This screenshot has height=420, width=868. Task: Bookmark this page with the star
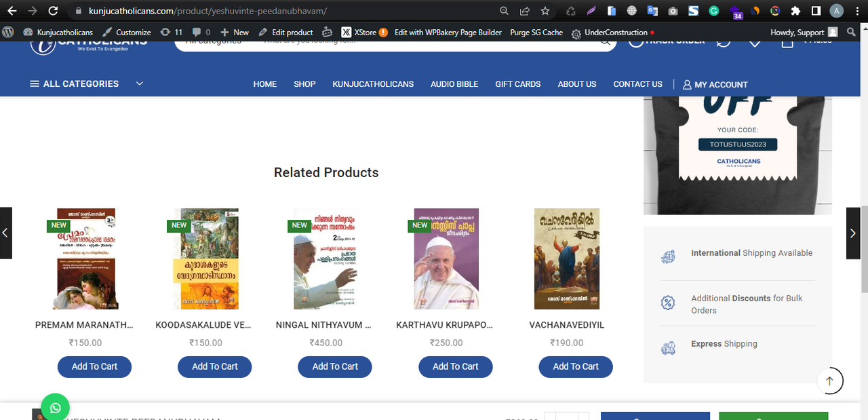coord(545,11)
